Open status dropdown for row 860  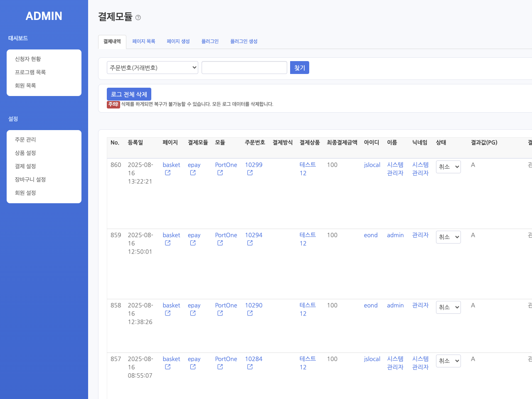point(448,167)
